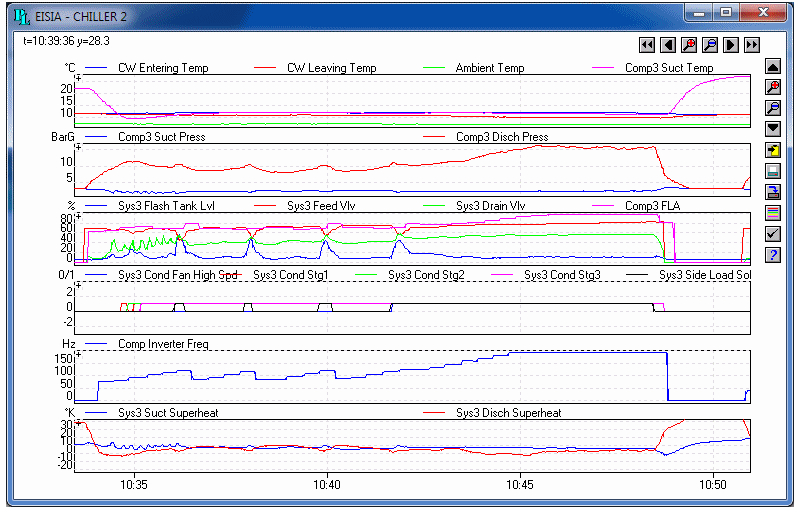Select the Comp3 Suct Press legend label

pyautogui.click(x=162, y=137)
